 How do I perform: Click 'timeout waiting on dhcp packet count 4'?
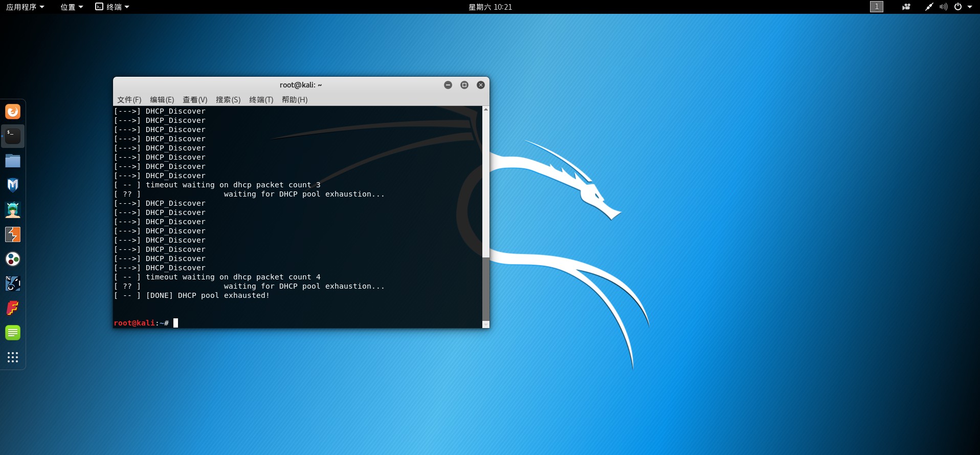[x=233, y=277]
